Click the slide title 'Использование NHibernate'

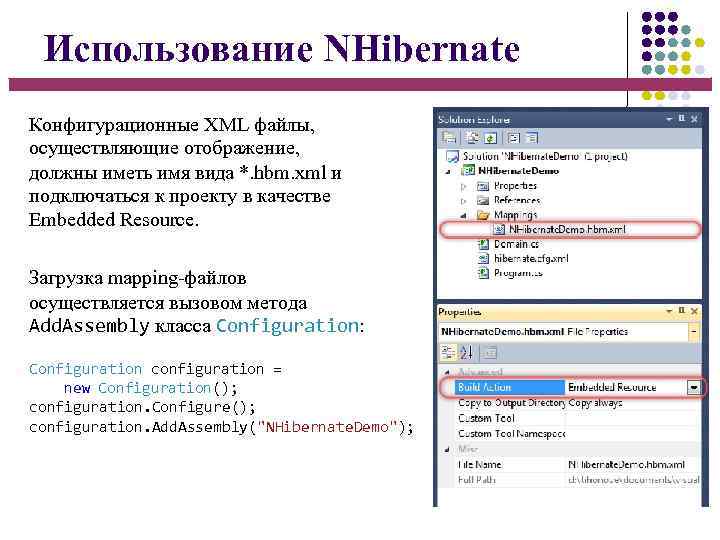click(281, 48)
